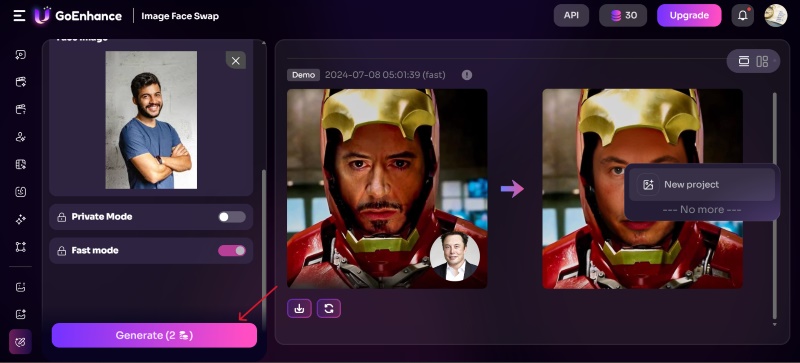The image size is (800, 363).
Task: Click the Upgrade button
Action: 689,15
